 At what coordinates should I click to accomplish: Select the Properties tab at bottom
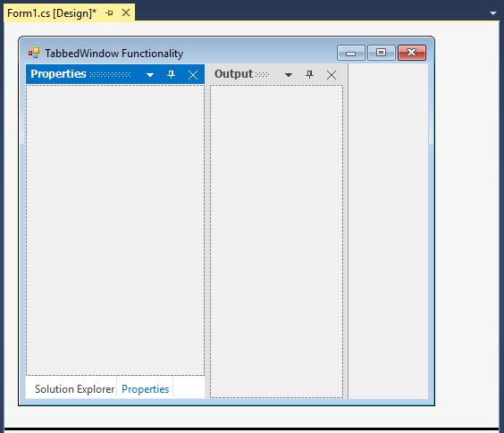[146, 389]
